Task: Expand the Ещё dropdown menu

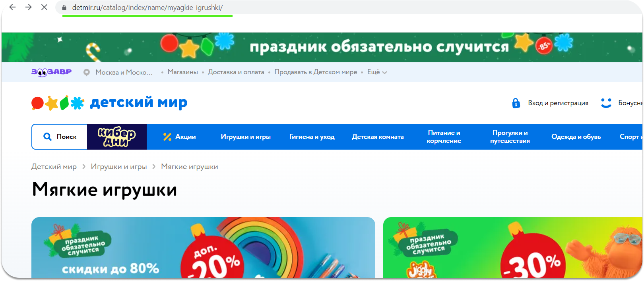Action: coord(376,72)
